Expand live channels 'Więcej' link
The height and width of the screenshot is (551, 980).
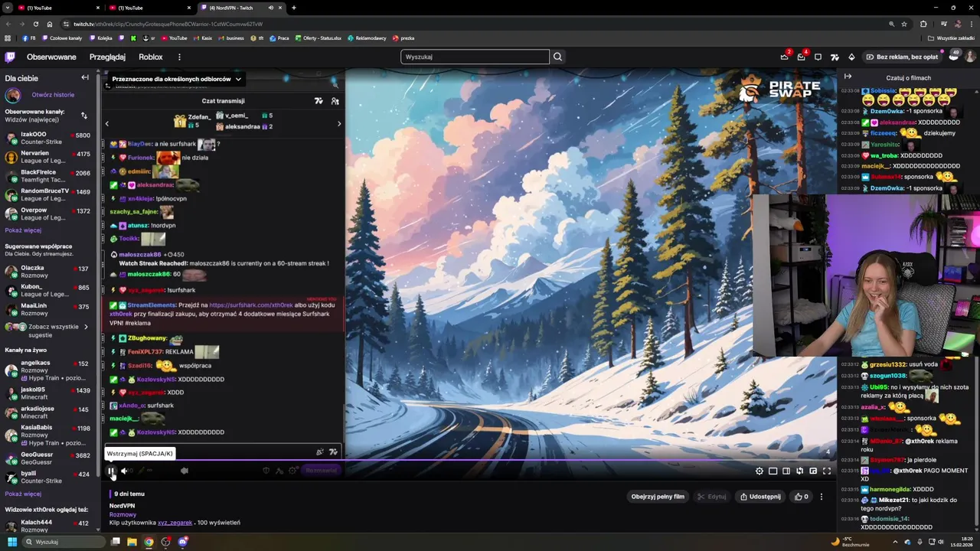(23, 494)
